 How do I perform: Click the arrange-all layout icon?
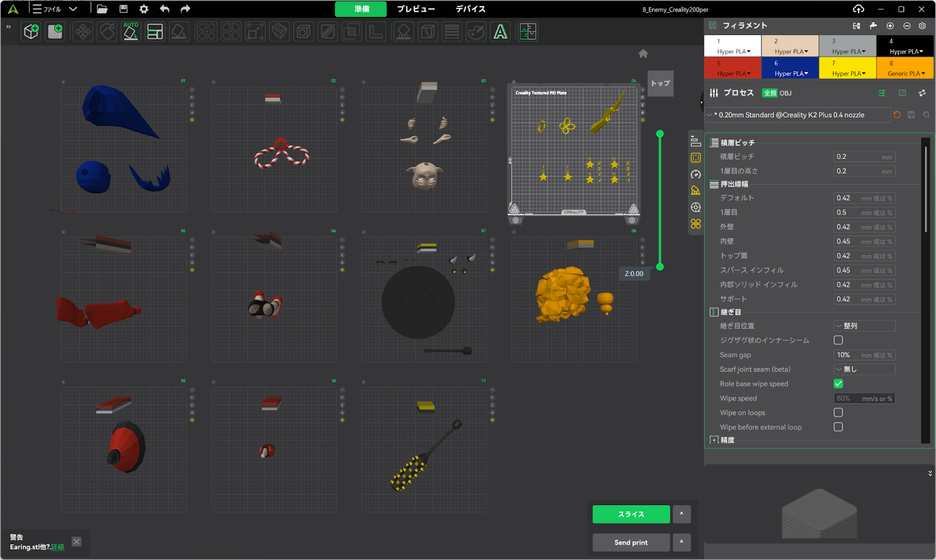[x=155, y=32]
